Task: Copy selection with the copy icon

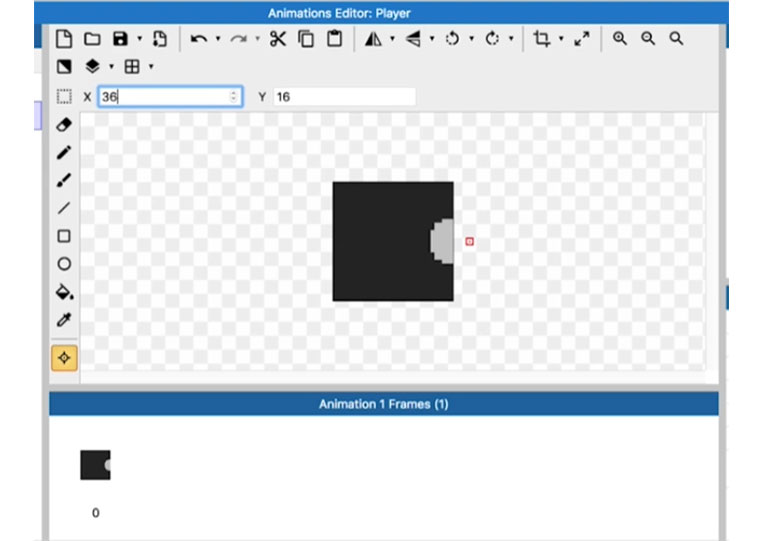Action: 306,38
